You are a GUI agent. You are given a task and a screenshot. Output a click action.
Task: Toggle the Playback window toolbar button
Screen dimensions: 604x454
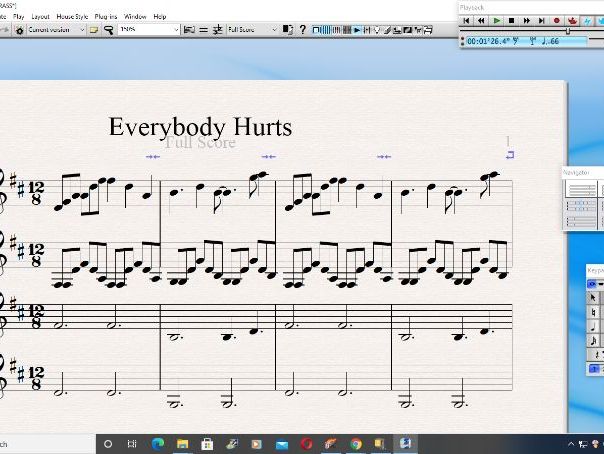point(357,30)
